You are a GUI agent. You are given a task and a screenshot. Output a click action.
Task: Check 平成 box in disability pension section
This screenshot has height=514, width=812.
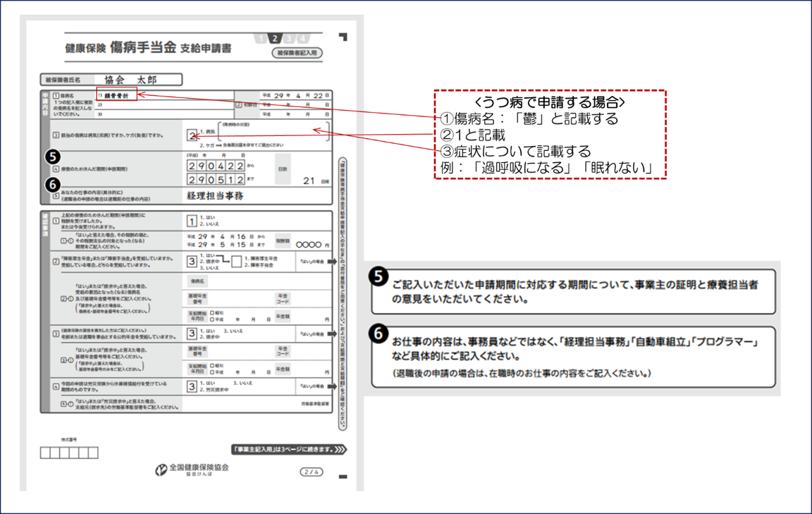coord(213,319)
